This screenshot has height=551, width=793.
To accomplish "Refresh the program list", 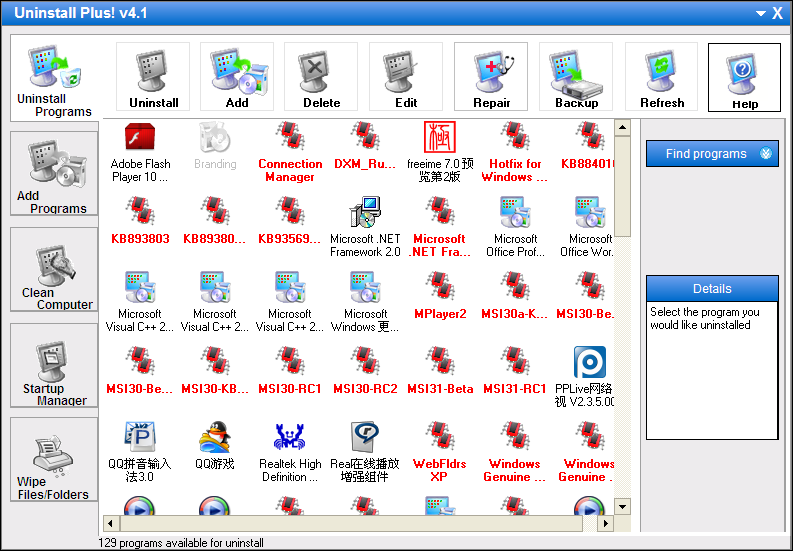I will pos(662,77).
